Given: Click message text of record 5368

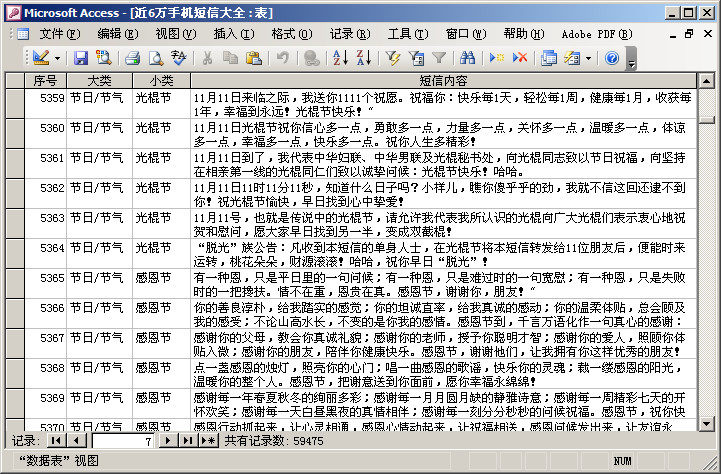Looking at the screenshot, I should (x=443, y=373).
